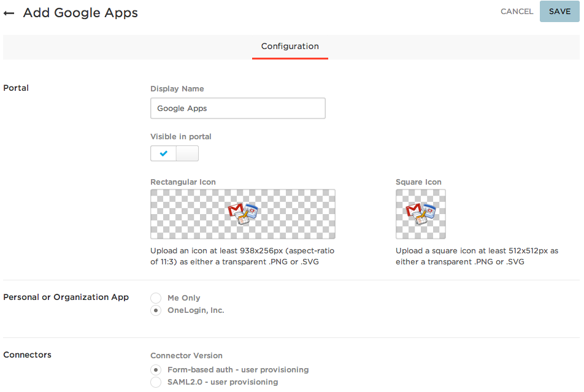Switch to the Configuration tab
Viewport: 584px width, 392px height.
coord(290,46)
